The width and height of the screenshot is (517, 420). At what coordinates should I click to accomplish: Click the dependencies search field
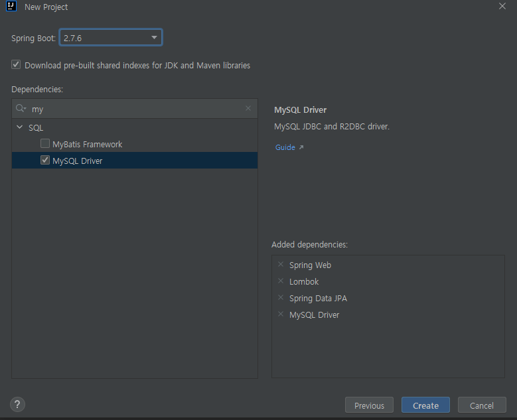(x=135, y=109)
